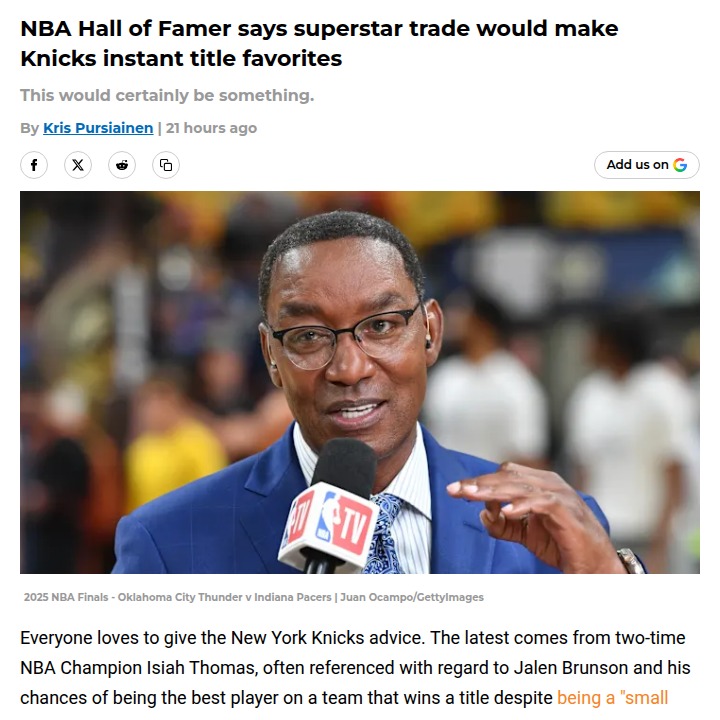Share the article on X
Screen dimensions: 720x720
[x=78, y=165]
